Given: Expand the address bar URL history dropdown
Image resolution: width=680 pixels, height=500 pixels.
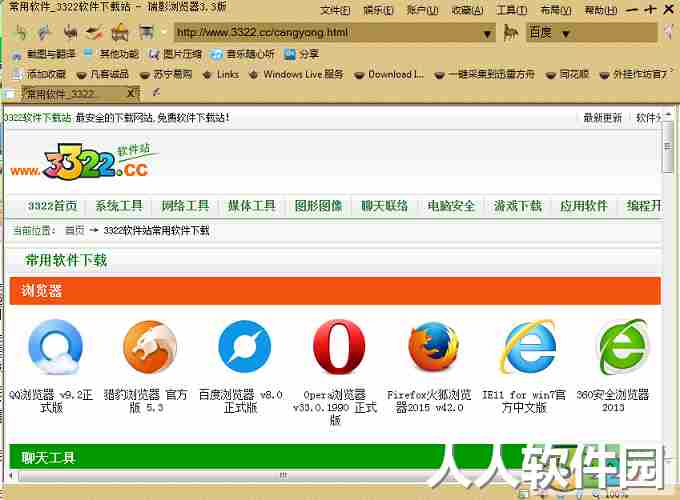Looking at the screenshot, I should click(x=487, y=33).
